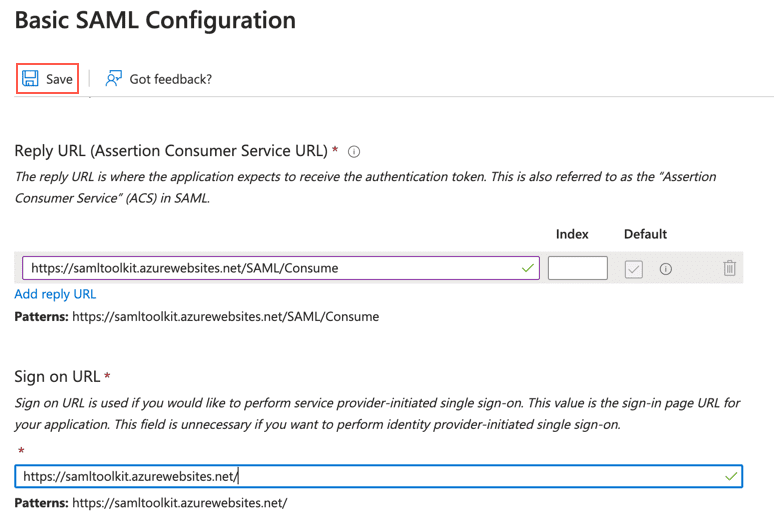Focus the Reply URL text field
774x529 pixels.
(x=270, y=268)
